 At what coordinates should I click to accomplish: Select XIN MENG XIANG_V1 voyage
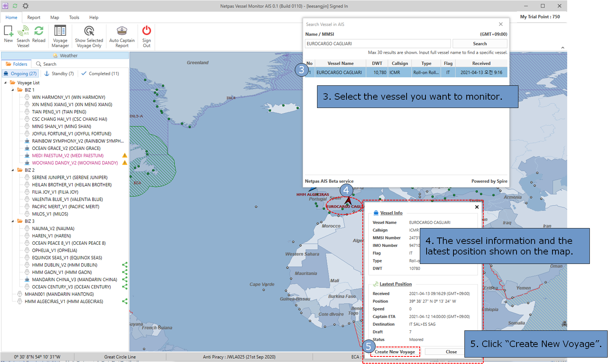tap(72, 105)
